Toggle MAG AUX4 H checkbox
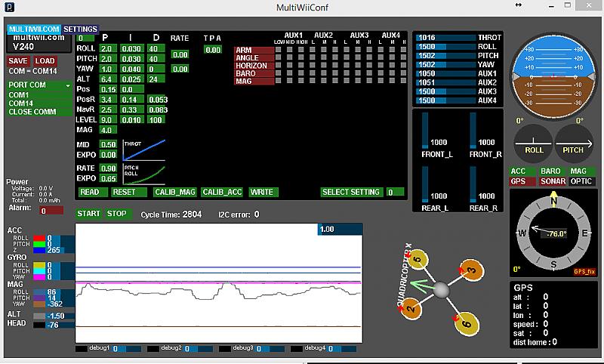The height and width of the screenshot is (364, 604). click(403, 81)
